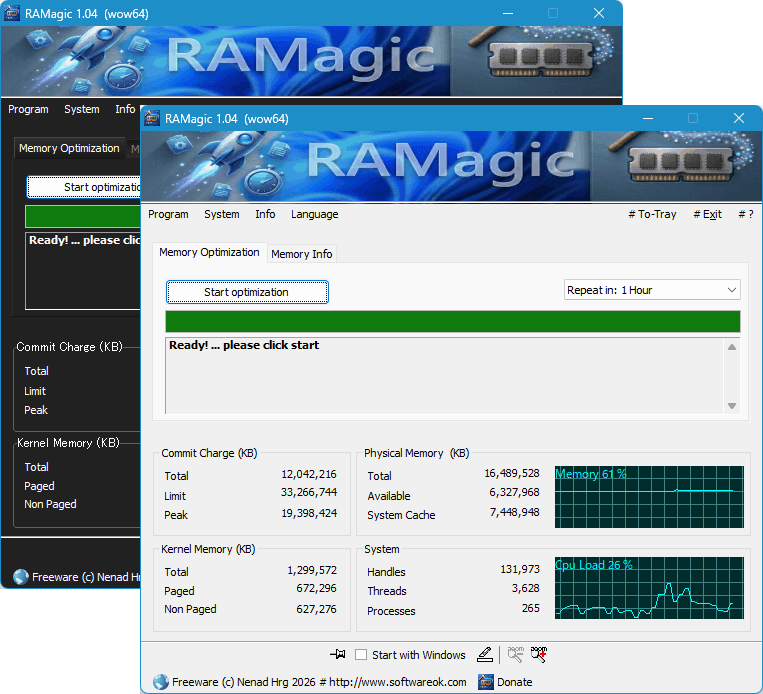Select Memory Optimization tab in front window
The width and height of the screenshot is (763, 694).
pyautogui.click(x=209, y=252)
